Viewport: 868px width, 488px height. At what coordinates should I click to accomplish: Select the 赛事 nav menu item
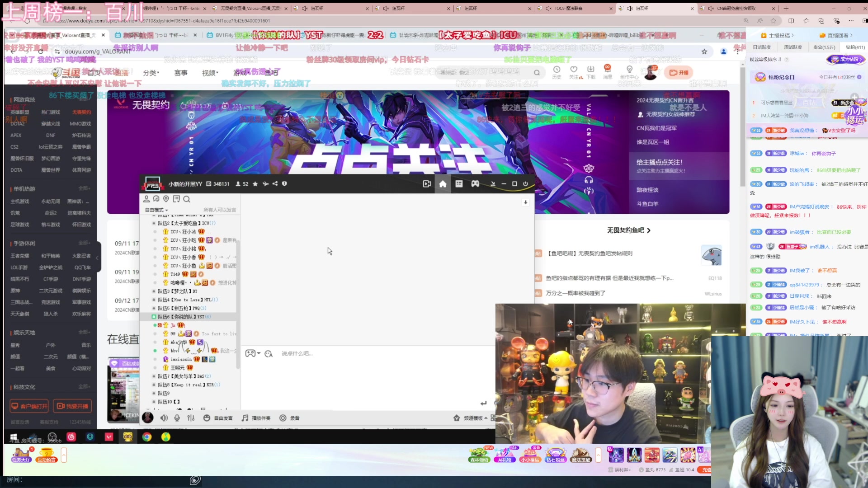point(181,73)
